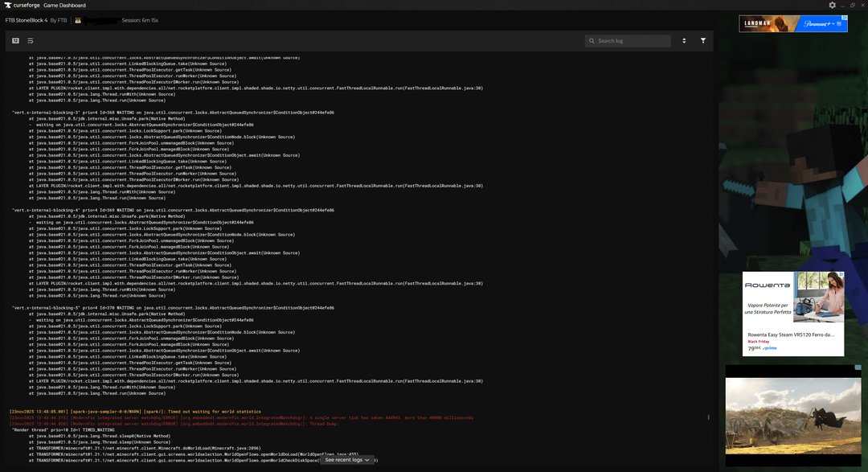Expand the chevron beside See recent logs

pyautogui.click(x=368, y=460)
